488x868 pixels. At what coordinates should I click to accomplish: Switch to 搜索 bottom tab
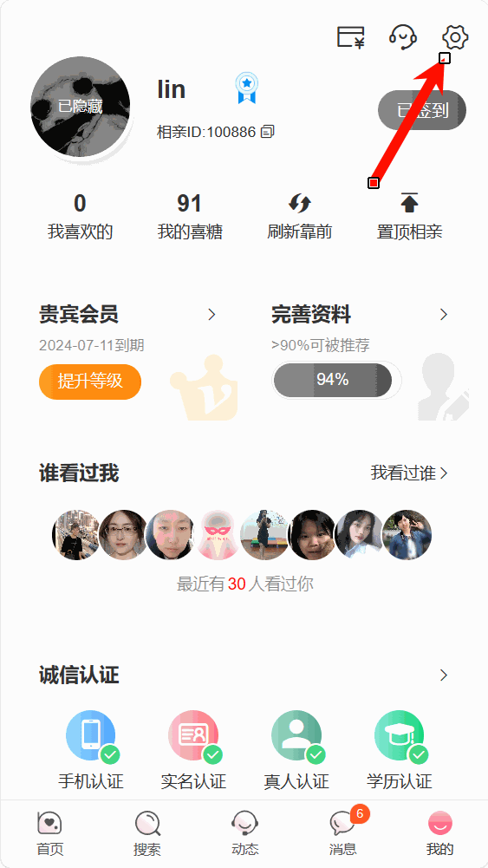pos(147,833)
